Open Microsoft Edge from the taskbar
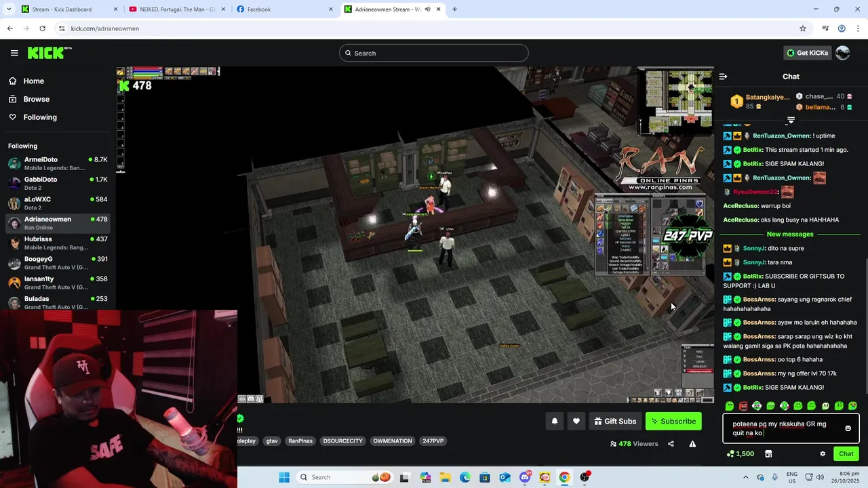Screen dimensions: 868x488 point(465,477)
